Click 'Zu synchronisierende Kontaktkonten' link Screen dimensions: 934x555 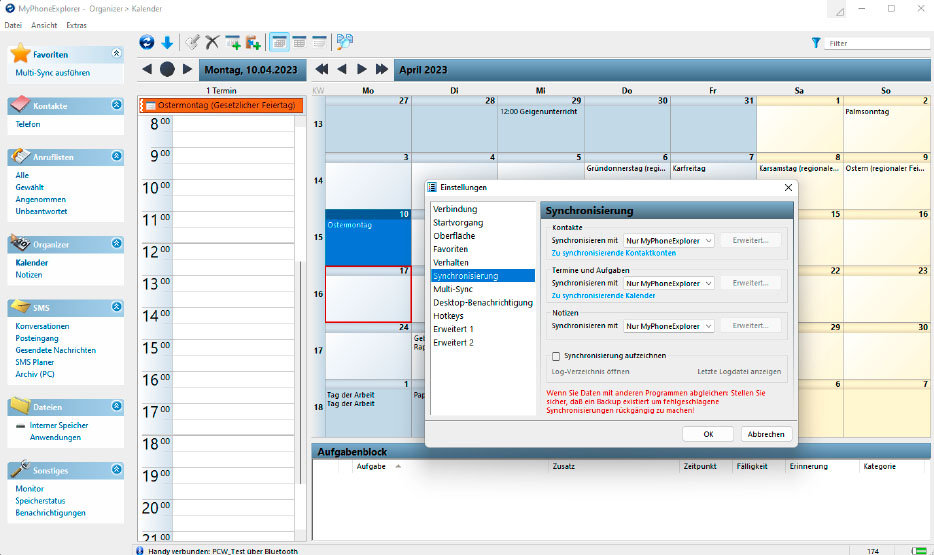coord(613,253)
